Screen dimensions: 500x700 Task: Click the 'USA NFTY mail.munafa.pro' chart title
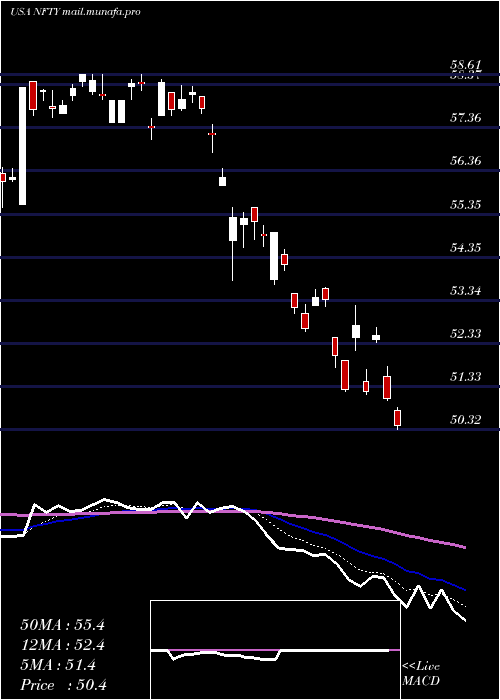click(75, 12)
